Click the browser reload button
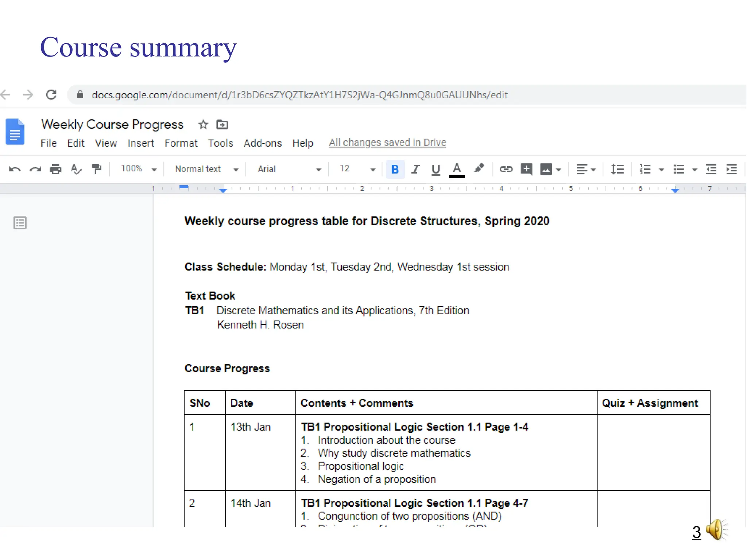 click(51, 95)
